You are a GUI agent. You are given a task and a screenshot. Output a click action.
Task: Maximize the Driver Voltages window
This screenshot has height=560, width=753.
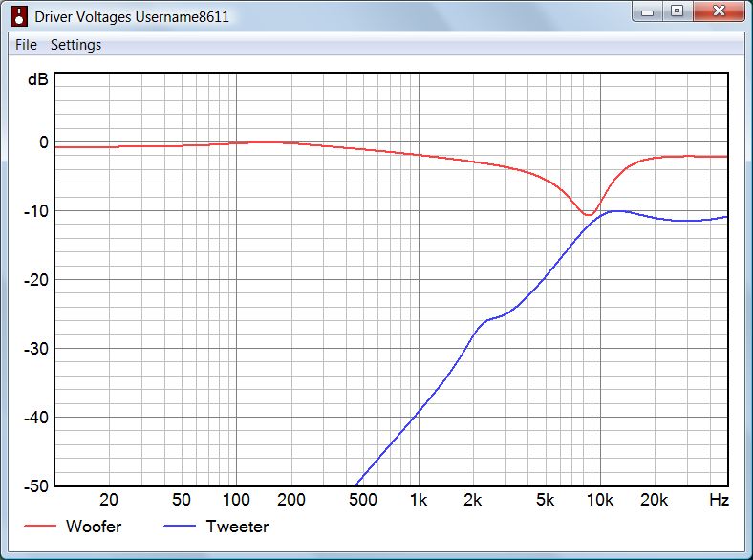coord(678,11)
